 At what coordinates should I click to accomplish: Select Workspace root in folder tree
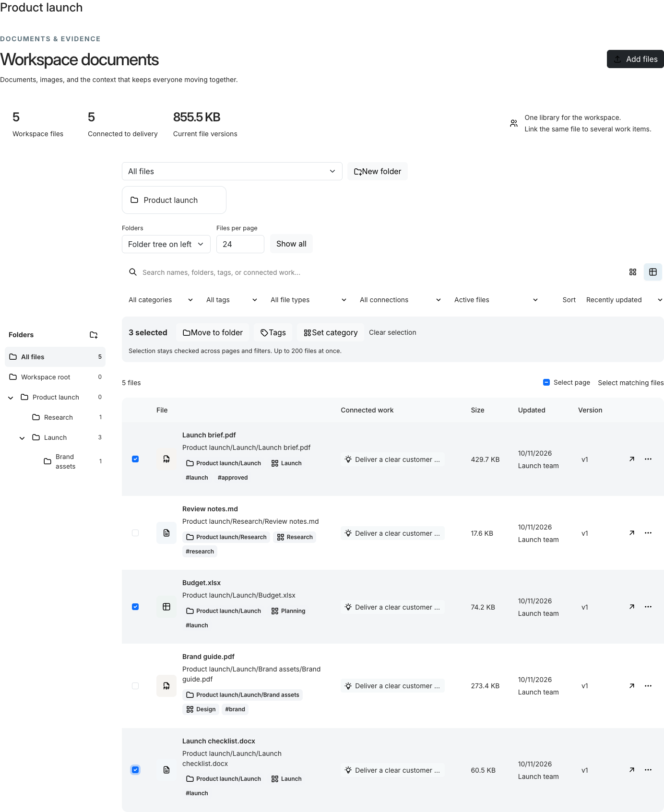tap(55, 377)
